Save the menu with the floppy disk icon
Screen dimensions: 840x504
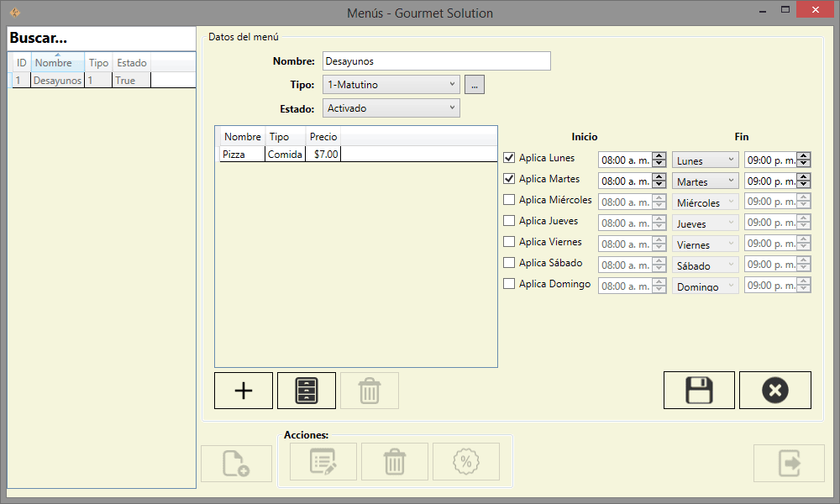point(699,391)
